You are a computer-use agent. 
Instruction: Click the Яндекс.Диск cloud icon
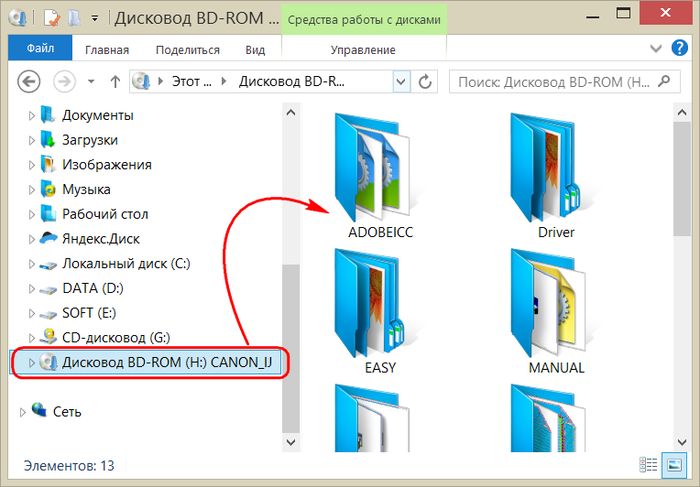[47, 238]
